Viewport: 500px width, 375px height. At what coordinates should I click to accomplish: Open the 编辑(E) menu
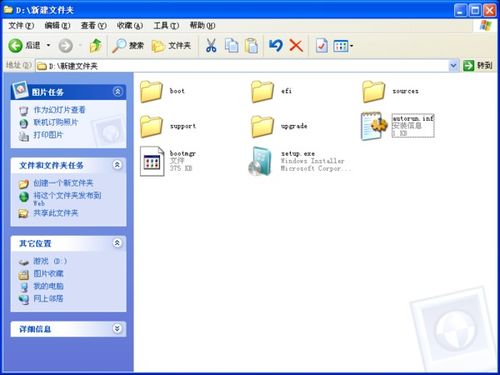coord(57,25)
